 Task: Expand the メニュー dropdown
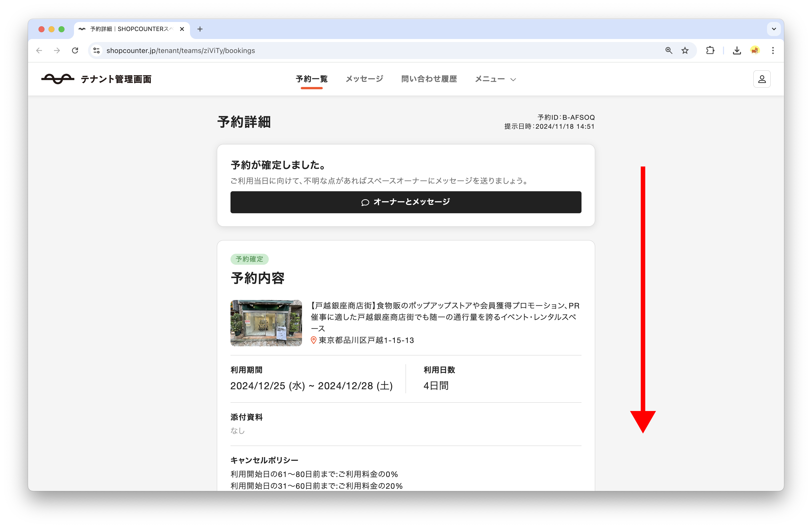coord(495,79)
